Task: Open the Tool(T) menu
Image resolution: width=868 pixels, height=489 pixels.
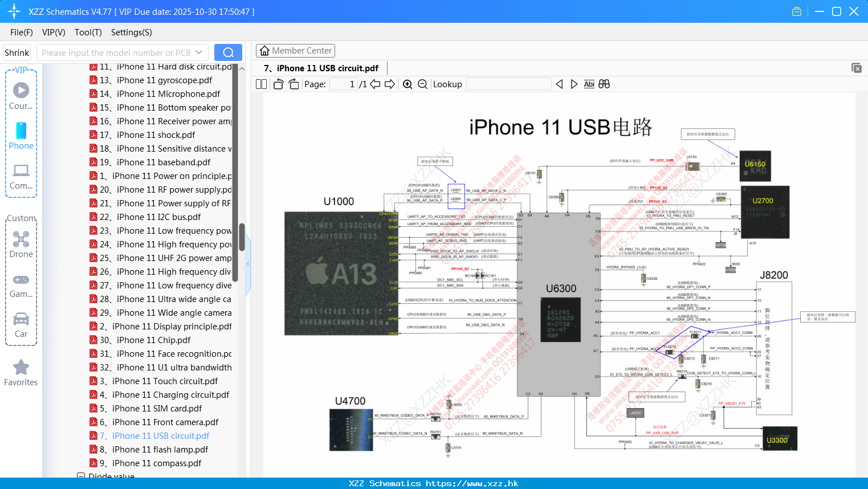Action: (88, 32)
